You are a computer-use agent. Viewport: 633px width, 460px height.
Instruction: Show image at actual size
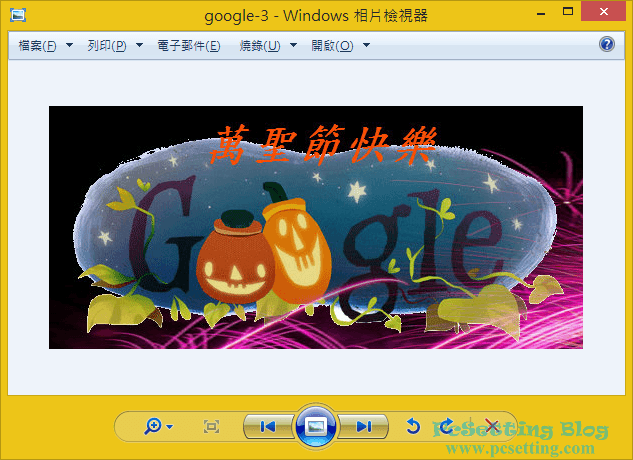[211, 427]
